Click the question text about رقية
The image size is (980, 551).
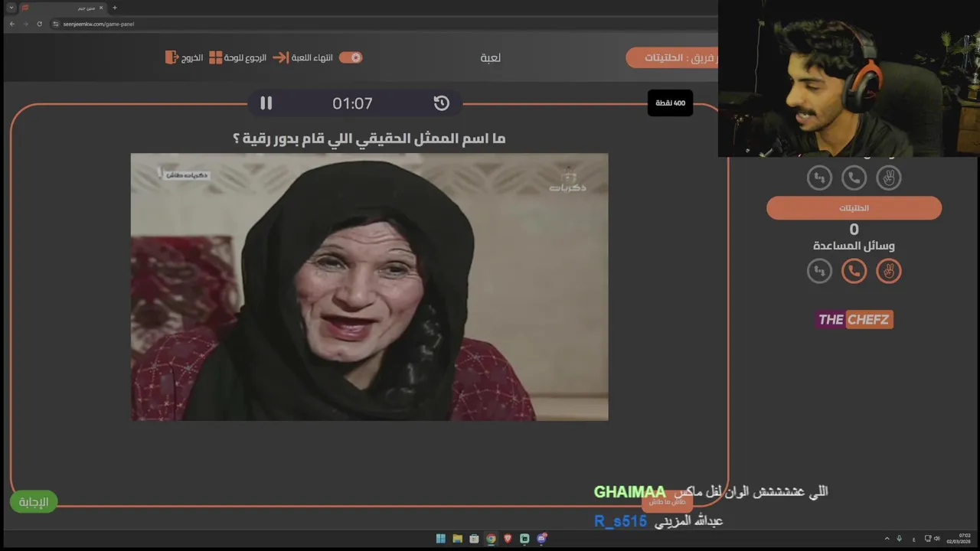369,139
